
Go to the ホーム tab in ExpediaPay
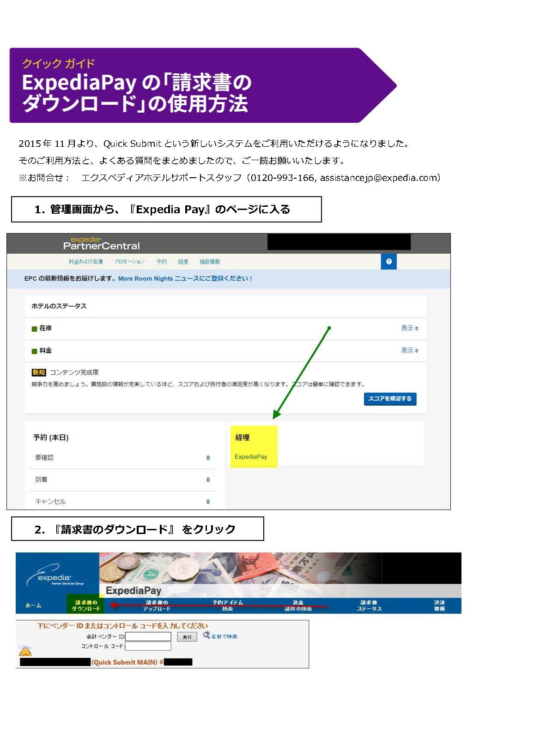[33, 606]
